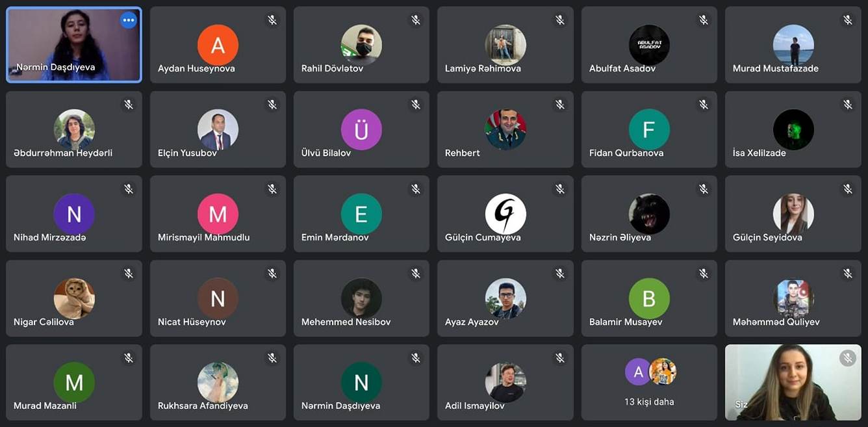The image size is (868, 427).
Task: Click Adil Ismayilov's avatar photo
Action: (x=505, y=382)
